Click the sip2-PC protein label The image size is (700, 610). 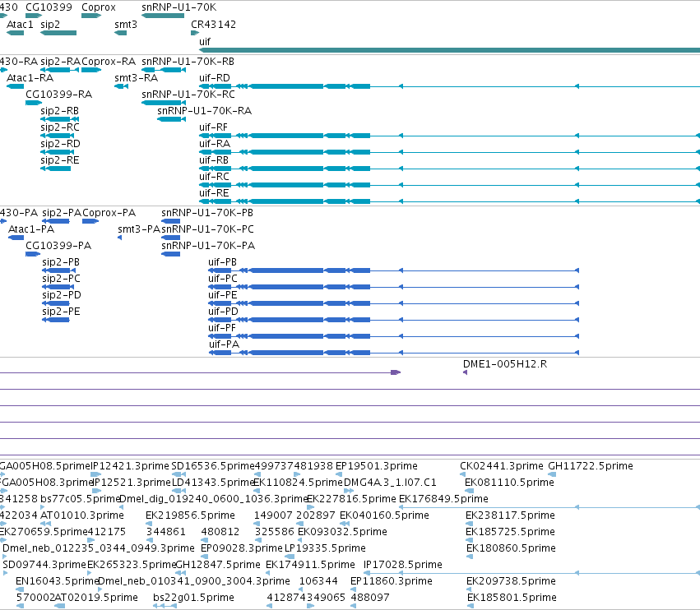click(x=61, y=279)
